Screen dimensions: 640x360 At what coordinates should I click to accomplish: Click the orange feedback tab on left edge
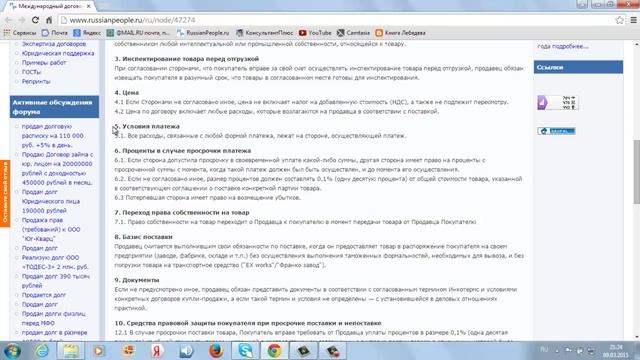[5, 193]
